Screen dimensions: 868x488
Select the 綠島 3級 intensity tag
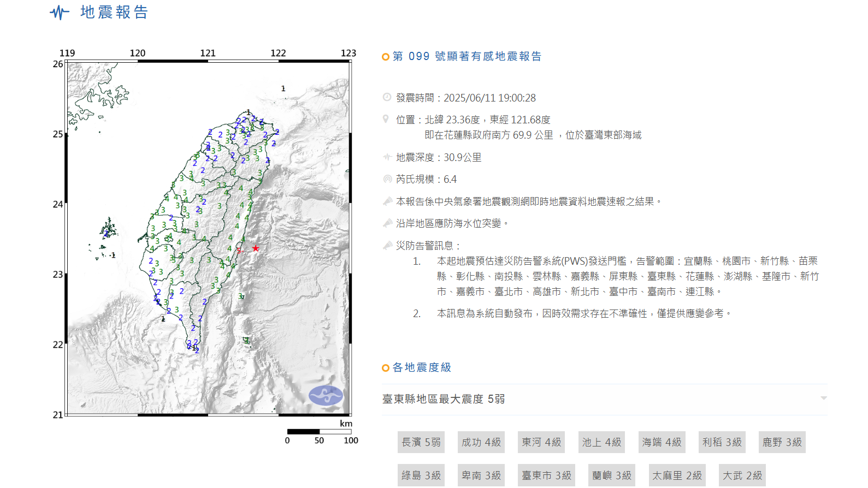[x=421, y=475]
